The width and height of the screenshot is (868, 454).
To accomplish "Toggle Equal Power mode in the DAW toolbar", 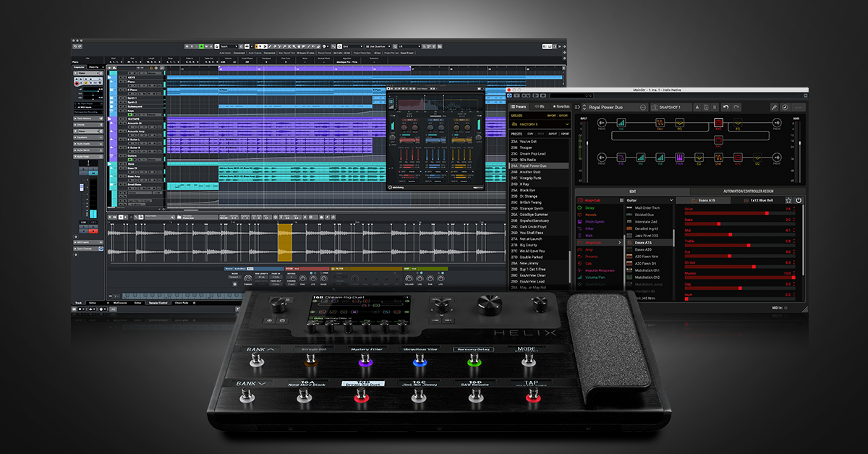I will point(407,53).
